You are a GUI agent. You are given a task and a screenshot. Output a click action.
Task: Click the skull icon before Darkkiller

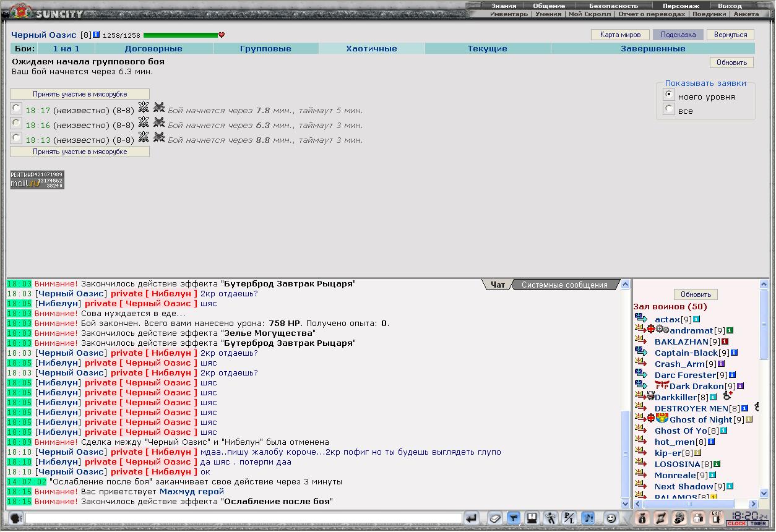(x=651, y=397)
